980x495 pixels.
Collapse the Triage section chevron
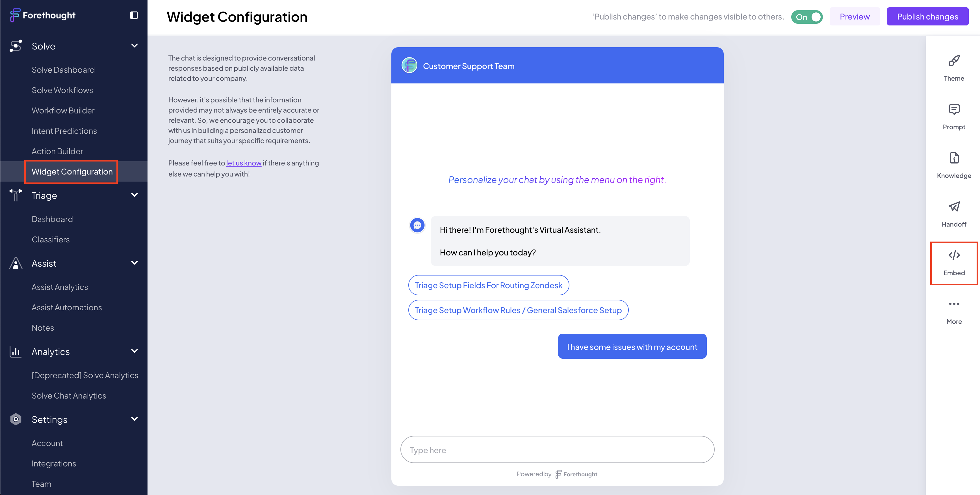[134, 195]
